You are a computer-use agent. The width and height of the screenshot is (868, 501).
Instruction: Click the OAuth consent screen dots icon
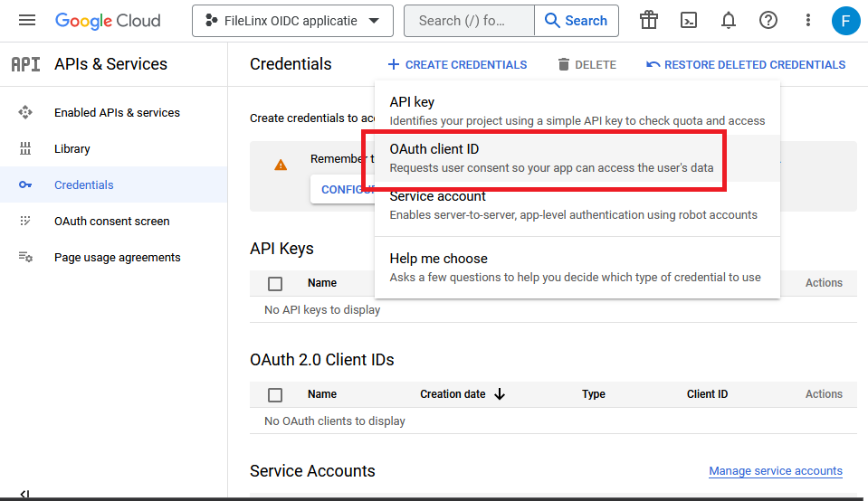pos(25,222)
